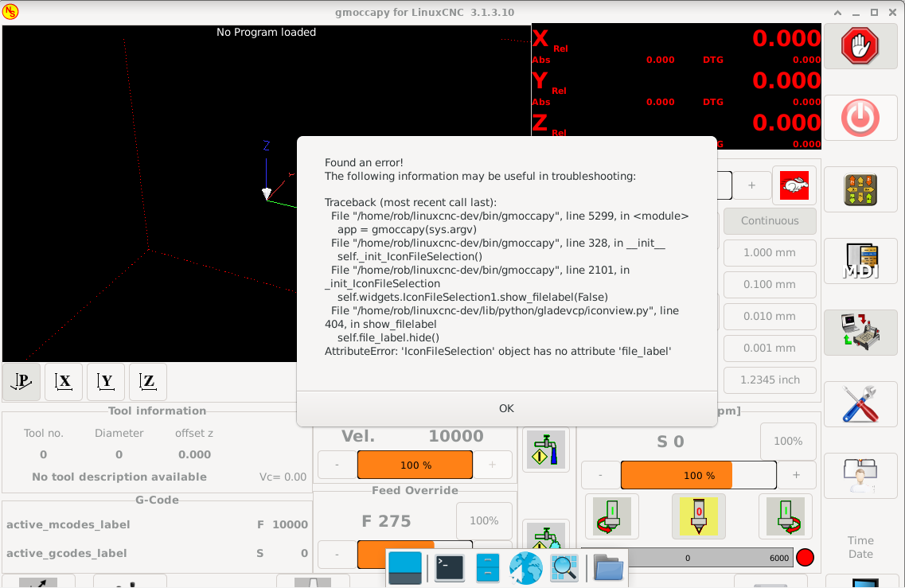The image size is (905, 588).
Task: Increase jog velocity with the plus button
Action: coord(493,465)
